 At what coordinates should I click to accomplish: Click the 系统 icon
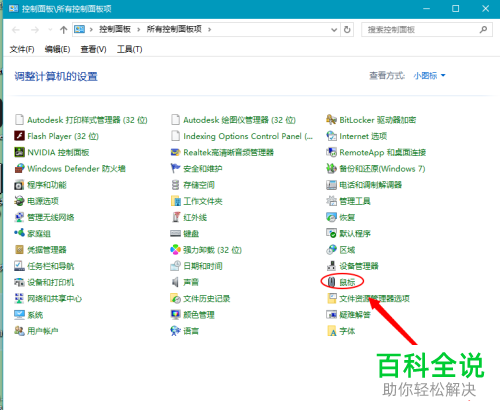click(x=19, y=315)
